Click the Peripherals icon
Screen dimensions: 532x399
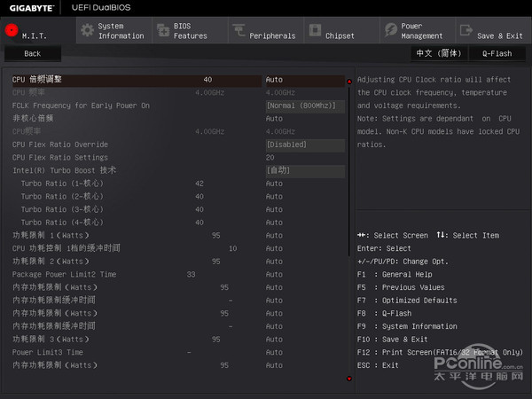point(239,30)
